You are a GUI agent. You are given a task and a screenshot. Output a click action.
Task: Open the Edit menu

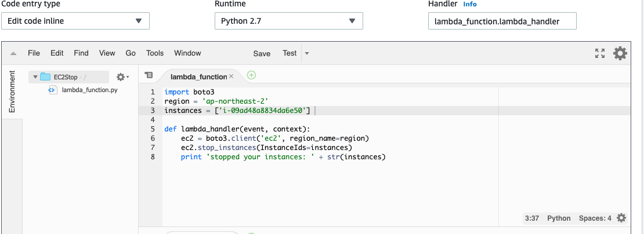click(x=57, y=53)
